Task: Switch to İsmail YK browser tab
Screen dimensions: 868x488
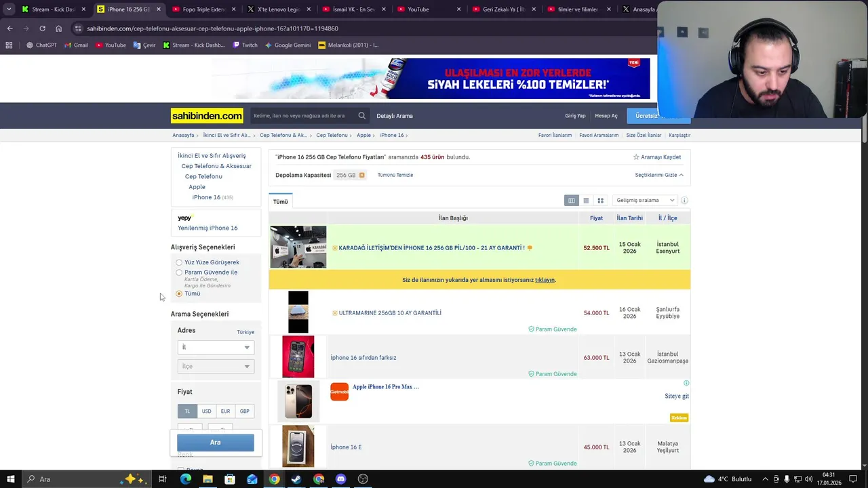Action: [353, 9]
